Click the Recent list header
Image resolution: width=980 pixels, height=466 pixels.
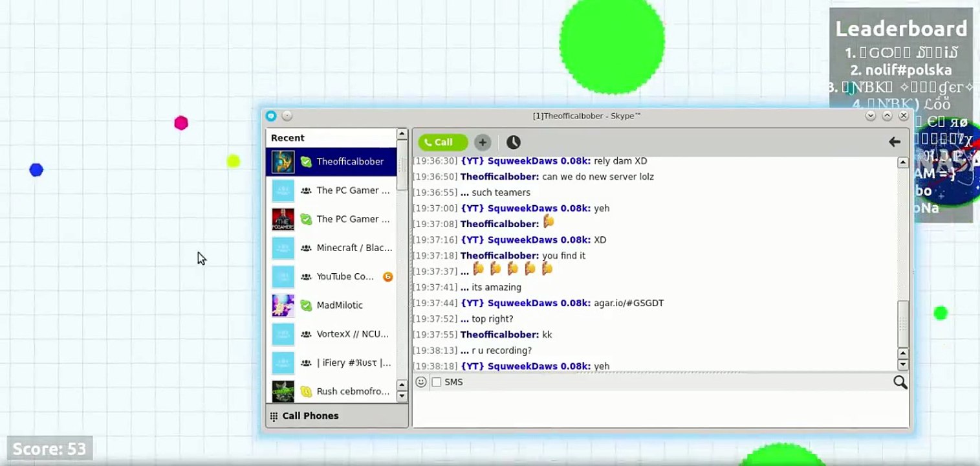(331, 138)
